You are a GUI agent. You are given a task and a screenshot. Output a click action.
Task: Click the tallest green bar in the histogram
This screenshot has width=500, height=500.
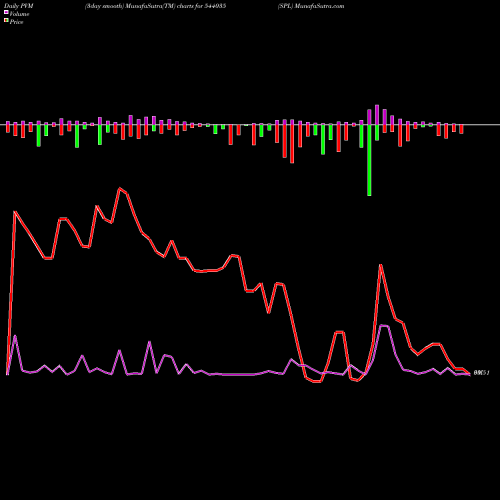coord(369,160)
